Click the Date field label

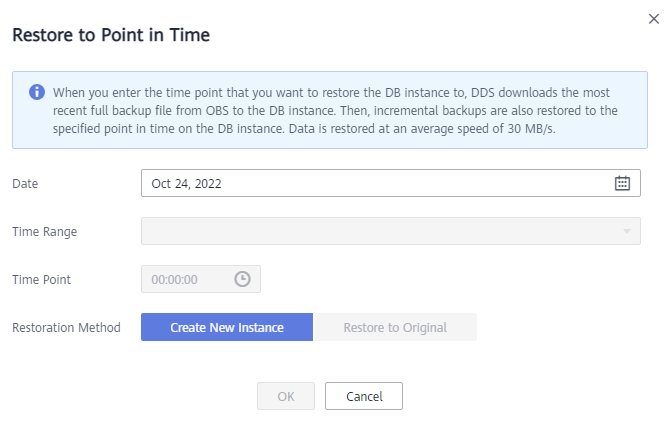(x=25, y=183)
